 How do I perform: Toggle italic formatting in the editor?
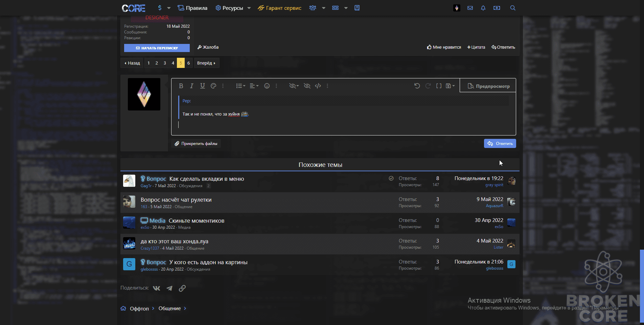pyautogui.click(x=191, y=86)
